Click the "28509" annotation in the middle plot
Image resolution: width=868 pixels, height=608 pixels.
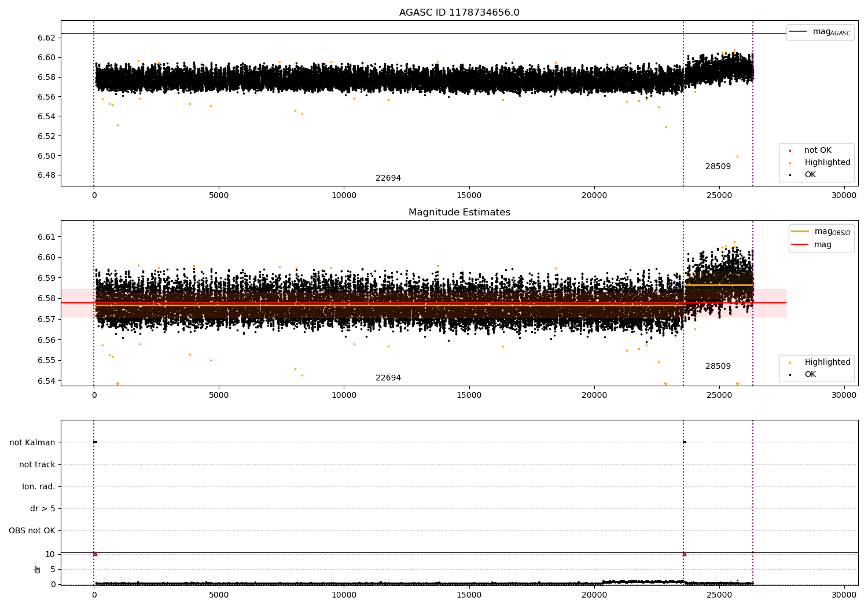(718, 367)
